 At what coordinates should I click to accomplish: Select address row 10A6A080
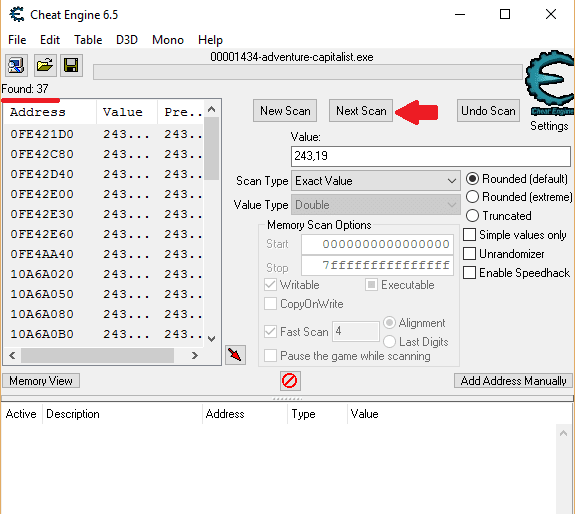point(103,314)
